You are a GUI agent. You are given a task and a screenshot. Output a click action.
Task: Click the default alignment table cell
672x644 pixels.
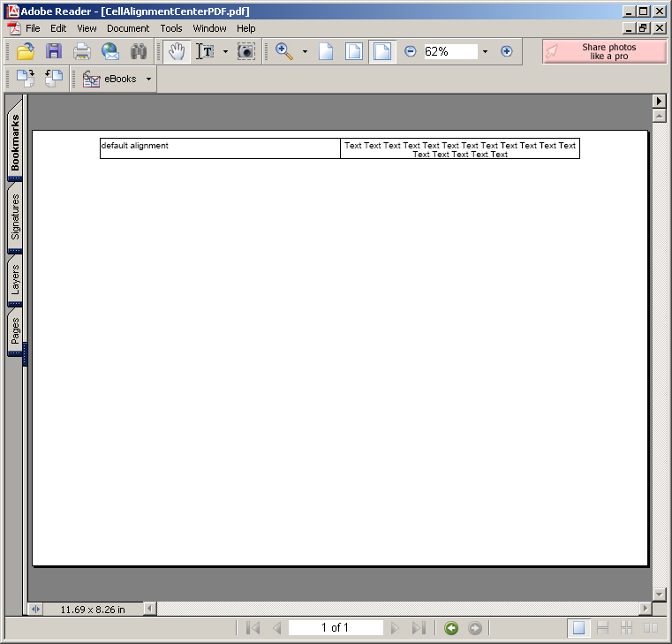tap(220, 148)
